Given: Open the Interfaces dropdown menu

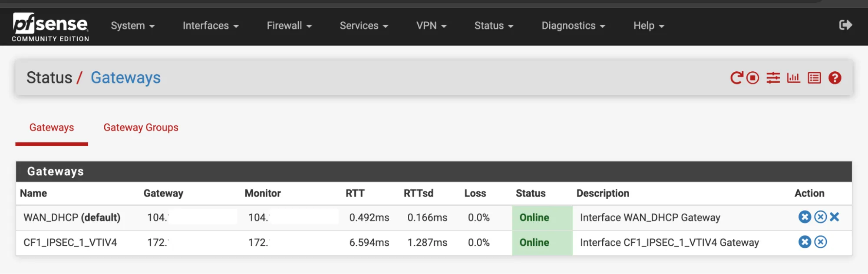Looking at the screenshot, I should [x=210, y=26].
